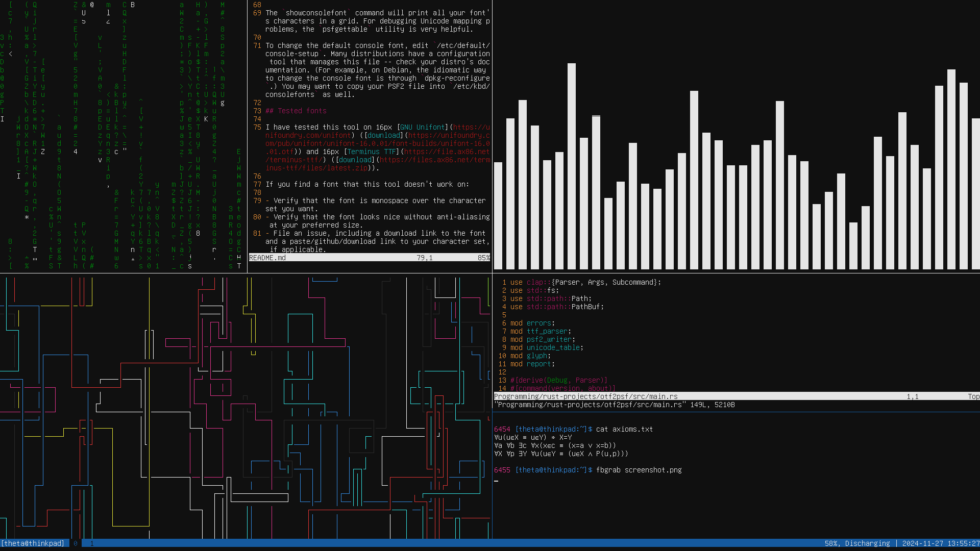Screen dimensions: 980x551
Task: Select the 'mod unicode_table' line
Action: (x=547, y=347)
